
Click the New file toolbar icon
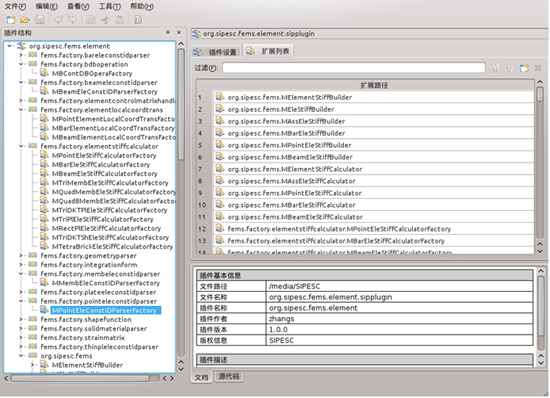point(11,20)
